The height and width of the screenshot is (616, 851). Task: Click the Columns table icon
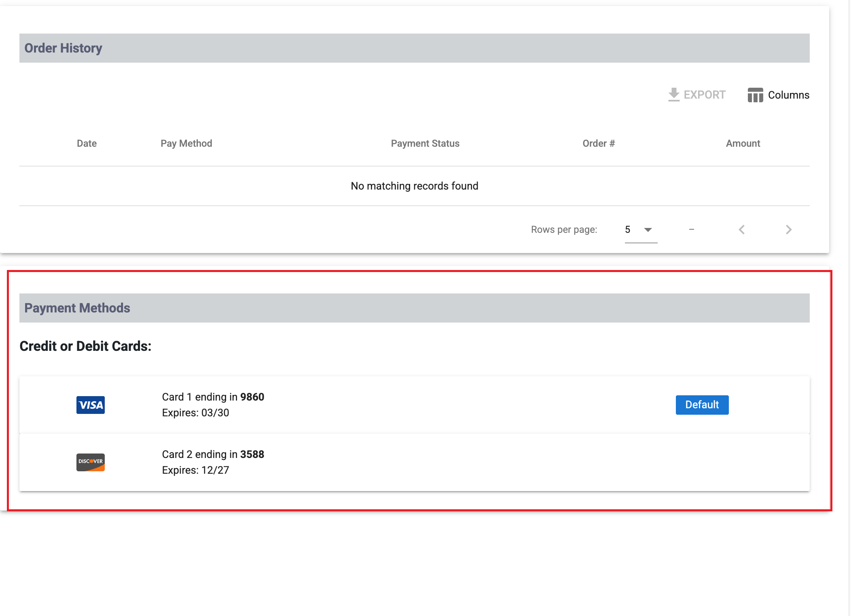tap(755, 95)
